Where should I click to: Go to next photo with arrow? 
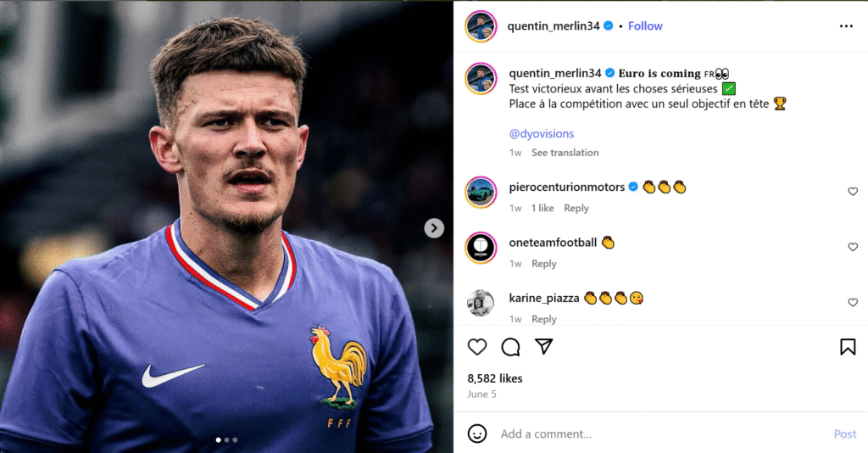click(434, 228)
